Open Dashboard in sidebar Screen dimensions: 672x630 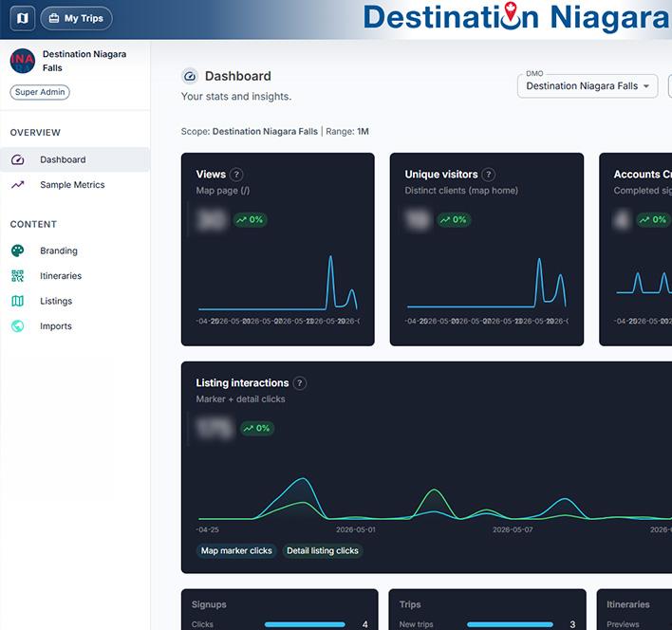pos(75,159)
